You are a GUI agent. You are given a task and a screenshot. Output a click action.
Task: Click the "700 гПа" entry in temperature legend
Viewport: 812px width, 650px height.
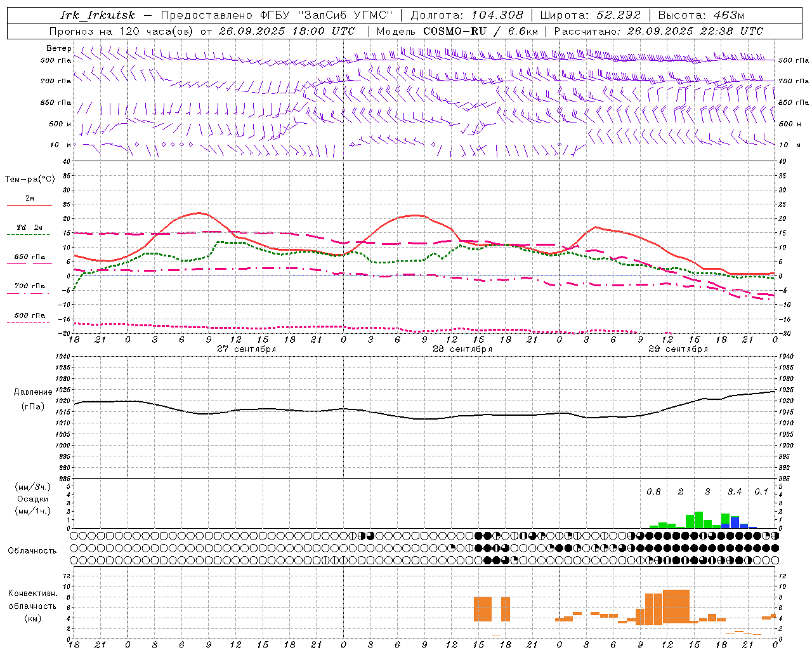click(x=30, y=286)
